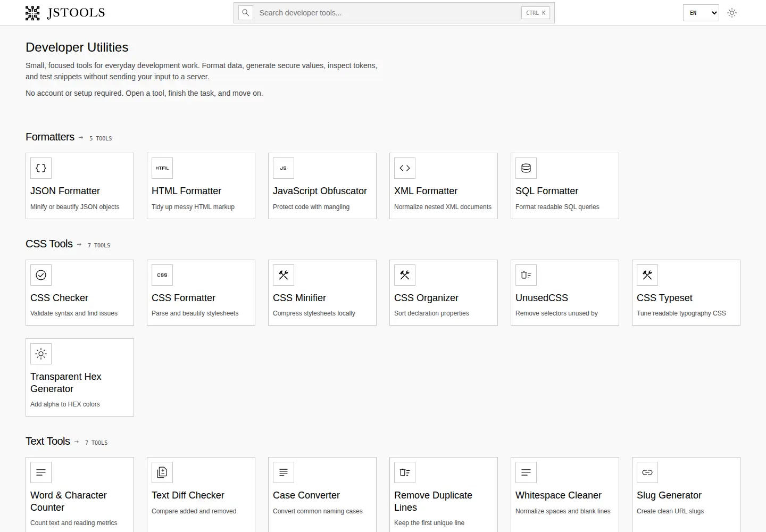This screenshot has height=532, width=766.
Task: Click the UnusedCSS icon
Action: pyautogui.click(x=526, y=275)
